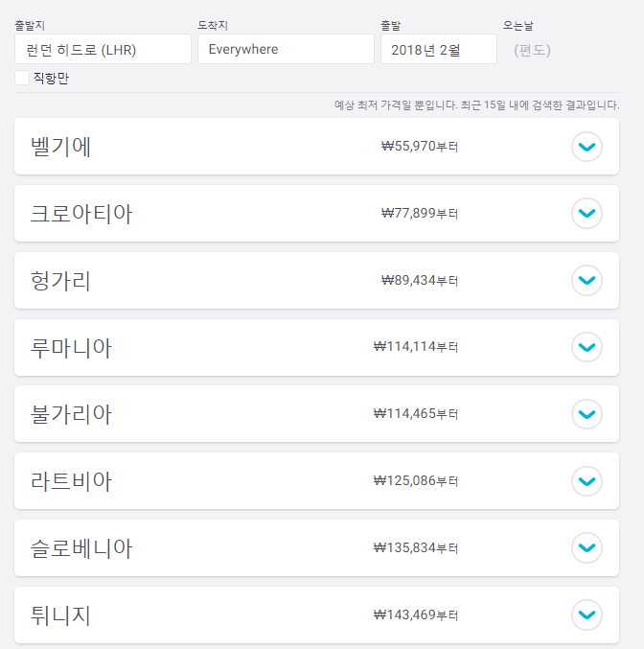Show 슬로베니아 flights via chevron

[x=586, y=548]
